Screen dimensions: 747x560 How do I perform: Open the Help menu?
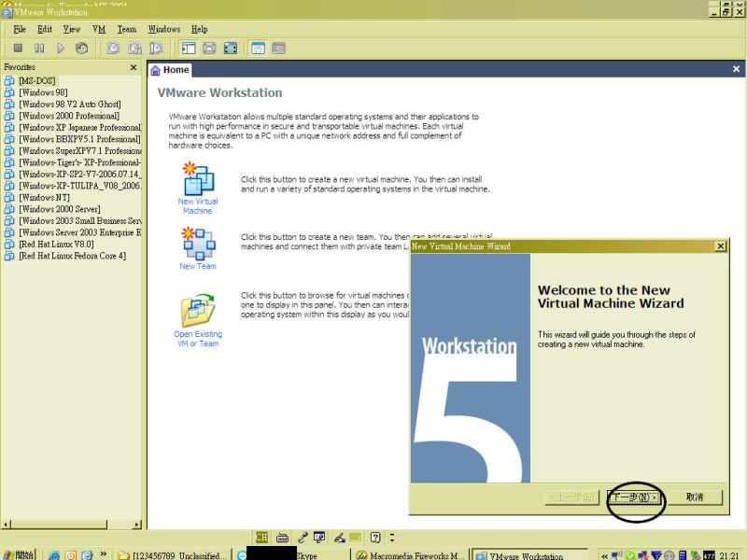pos(199,29)
